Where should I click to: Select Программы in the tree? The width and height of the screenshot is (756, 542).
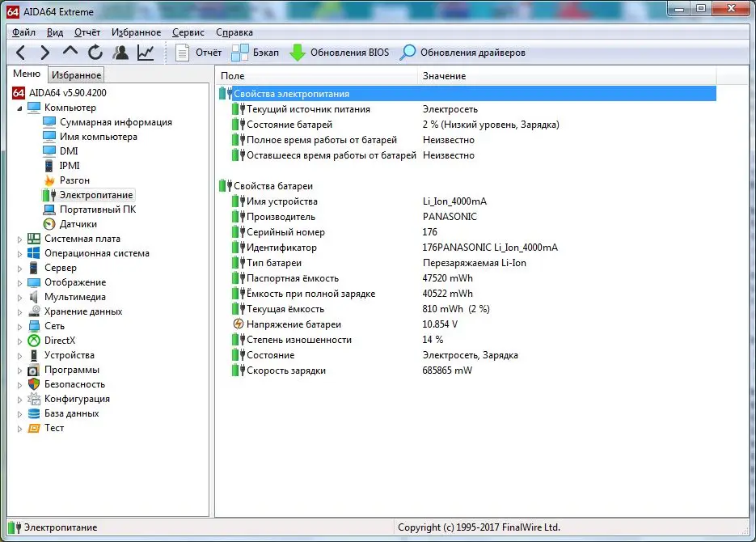pos(72,370)
